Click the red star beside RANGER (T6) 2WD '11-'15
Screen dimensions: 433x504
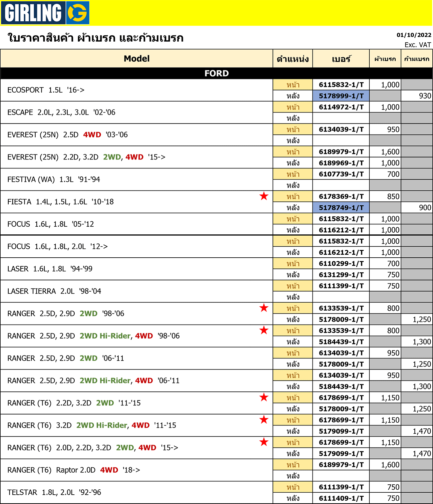tap(264, 397)
